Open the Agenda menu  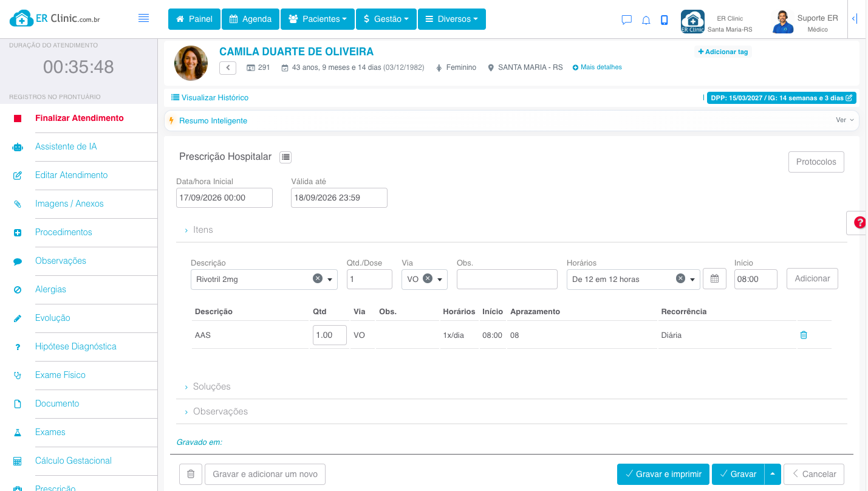click(250, 19)
